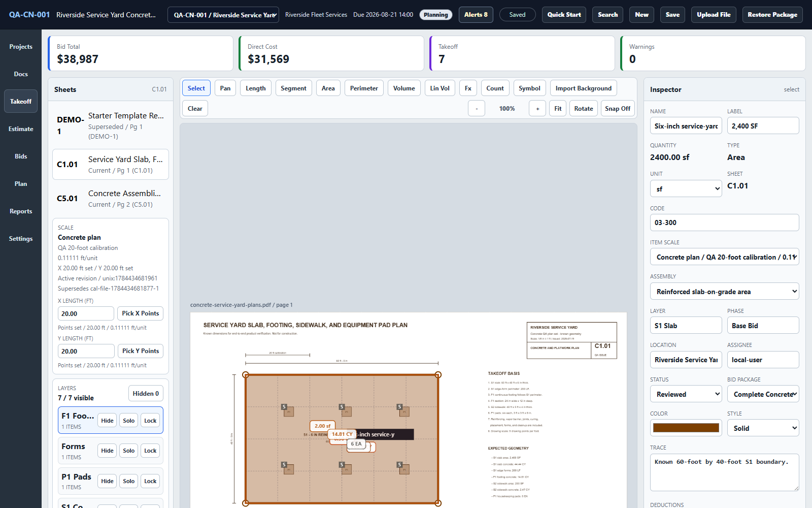812x508 pixels.
Task: Select the Pan tool
Action: click(x=225, y=88)
